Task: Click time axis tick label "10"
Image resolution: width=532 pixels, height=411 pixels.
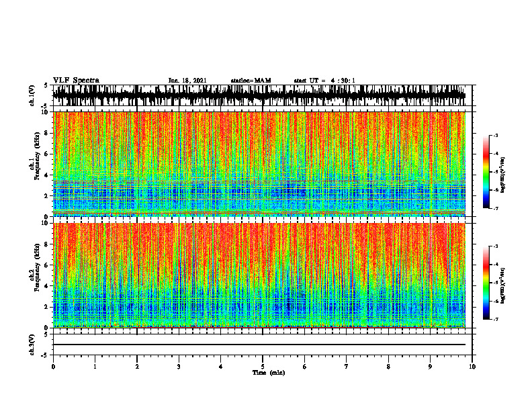Action: click(x=472, y=367)
